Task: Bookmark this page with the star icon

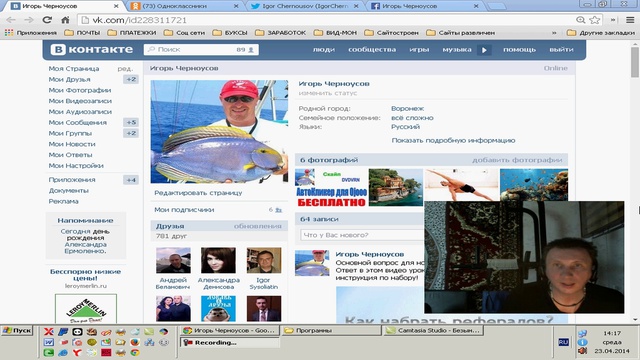Action: tap(595, 20)
